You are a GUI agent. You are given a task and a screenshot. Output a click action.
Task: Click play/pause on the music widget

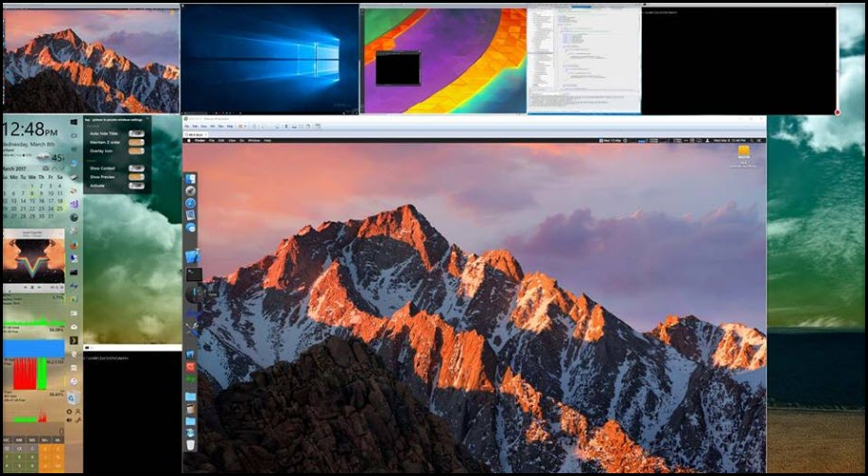(32, 287)
